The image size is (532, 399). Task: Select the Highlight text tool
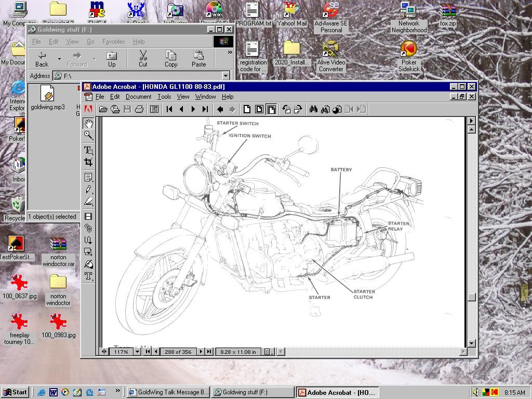88,201
